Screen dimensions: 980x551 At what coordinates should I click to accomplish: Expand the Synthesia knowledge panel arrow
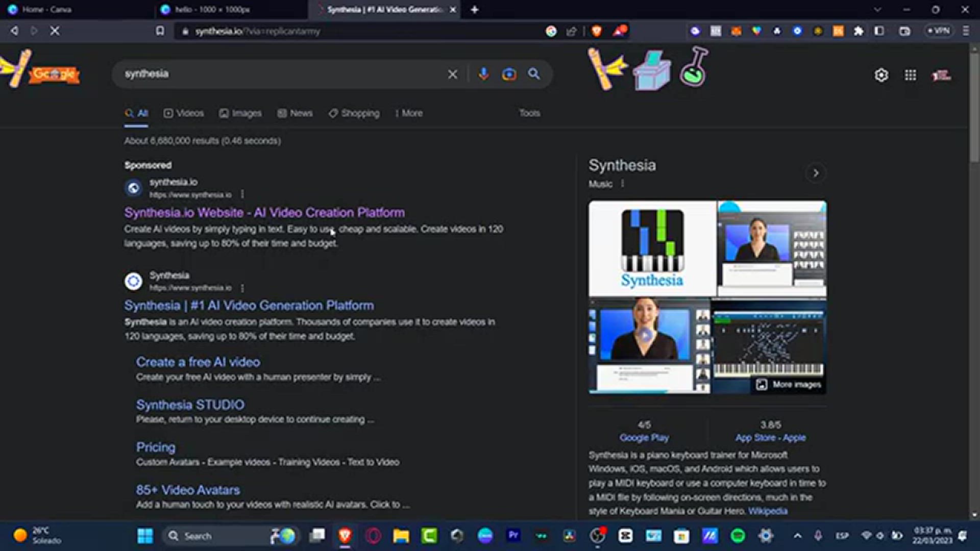pos(816,173)
